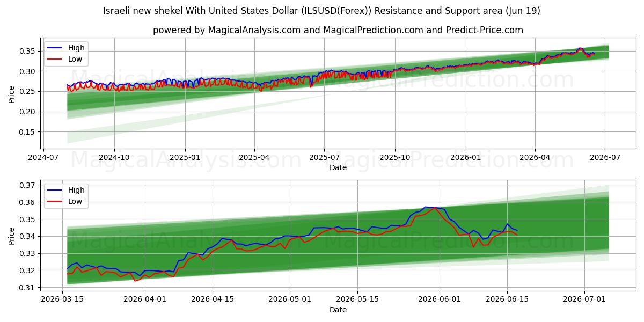The width and height of the screenshot is (644, 322).
Task: Click the 0.30 price tick on top chart
Action: [28, 71]
